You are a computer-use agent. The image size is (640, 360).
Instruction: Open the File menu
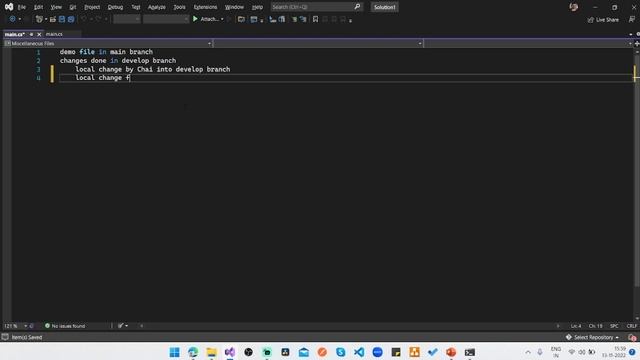coord(22,7)
